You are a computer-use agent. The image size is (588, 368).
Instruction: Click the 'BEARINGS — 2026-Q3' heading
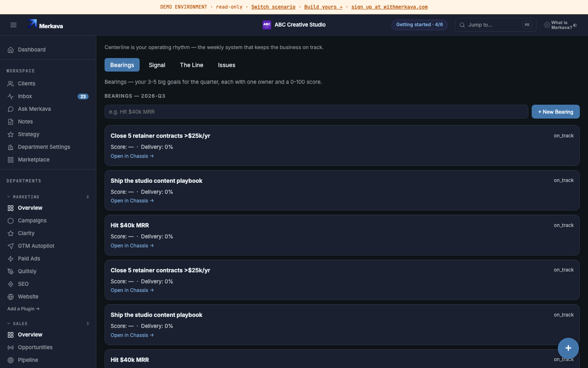(x=135, y=96)
